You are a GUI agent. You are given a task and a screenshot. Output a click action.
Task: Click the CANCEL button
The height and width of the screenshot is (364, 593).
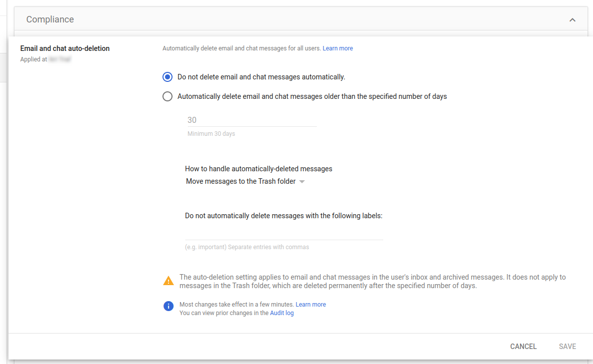pyautogui.click(x=523, y=346)
